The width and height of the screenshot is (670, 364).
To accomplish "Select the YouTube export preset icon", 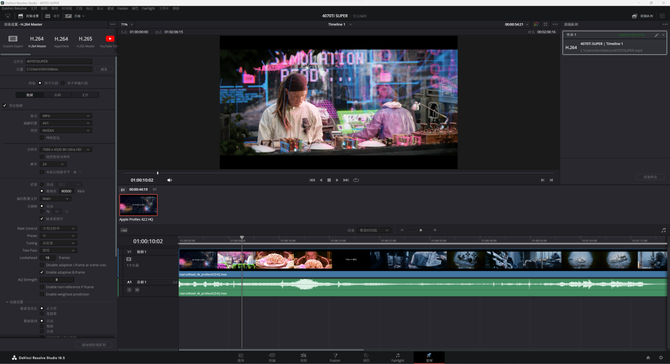I will (x=110, y=39).
